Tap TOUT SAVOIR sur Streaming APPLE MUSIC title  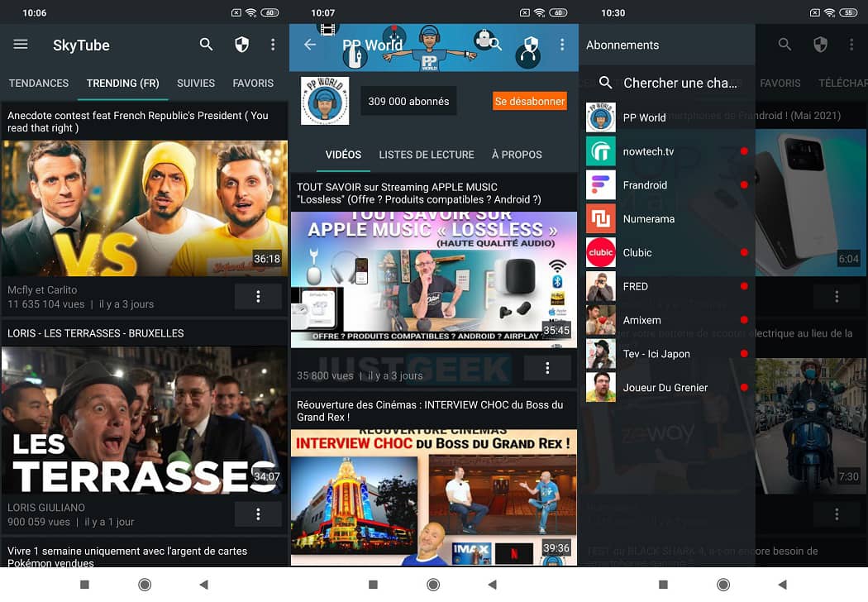click(419, 193)
